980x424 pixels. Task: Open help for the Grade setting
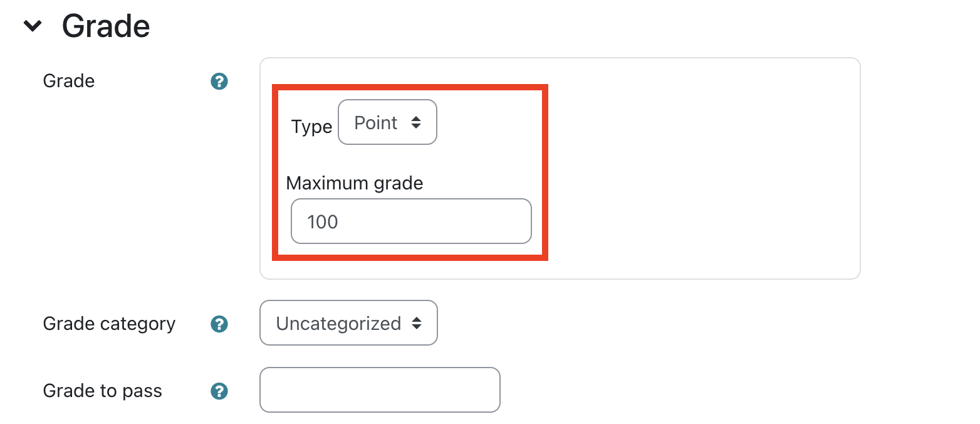tap(219, 82)
